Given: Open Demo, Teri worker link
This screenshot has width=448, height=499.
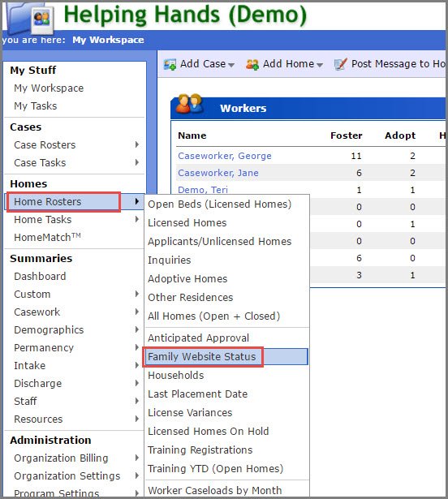Looking at the screenshot, I should click(203, 190).
